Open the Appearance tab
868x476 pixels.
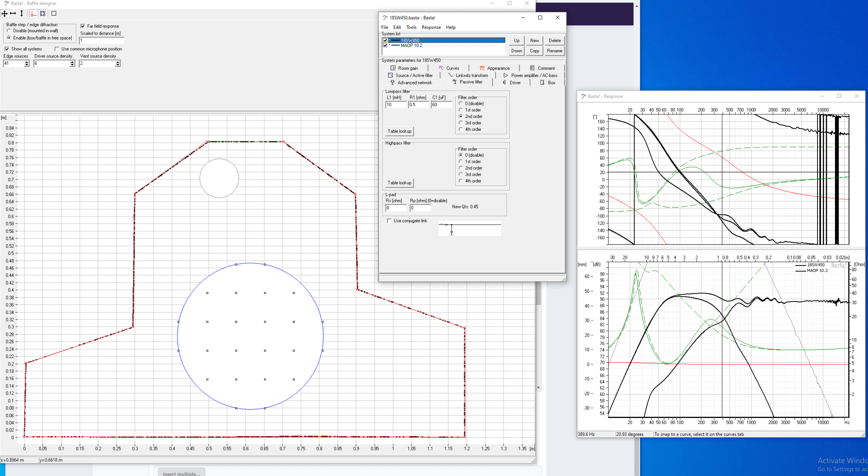[495, 68]
